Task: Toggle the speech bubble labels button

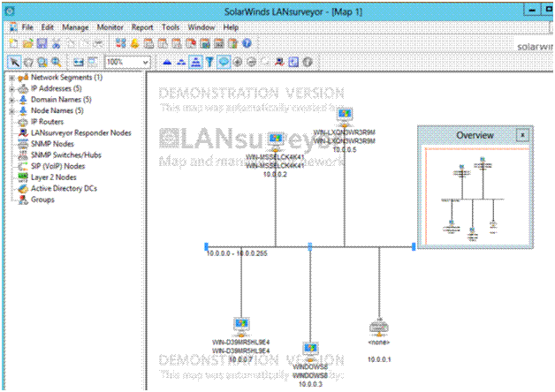Action: [224, 63]
